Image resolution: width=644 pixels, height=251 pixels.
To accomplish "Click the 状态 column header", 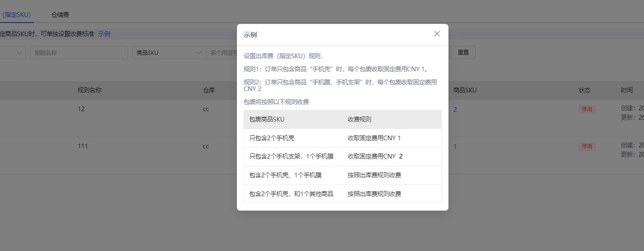I will [584, 90].
